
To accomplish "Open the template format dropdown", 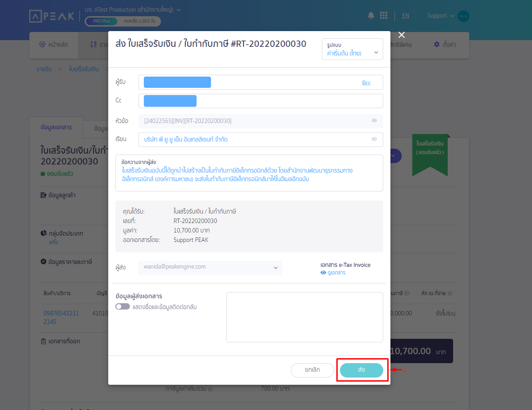I will [353, 49].
